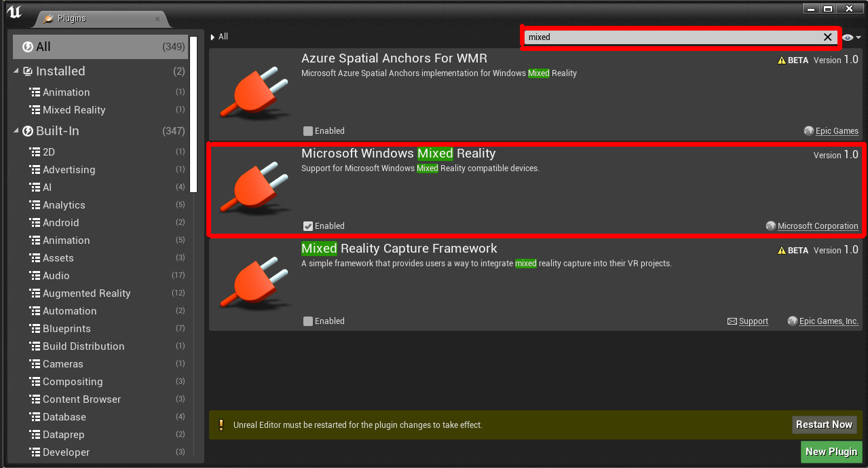Click the Azure Spatial Anchors For WMR title
The width and height of the screenshot is (868, 468).
(x=394, y=58)
